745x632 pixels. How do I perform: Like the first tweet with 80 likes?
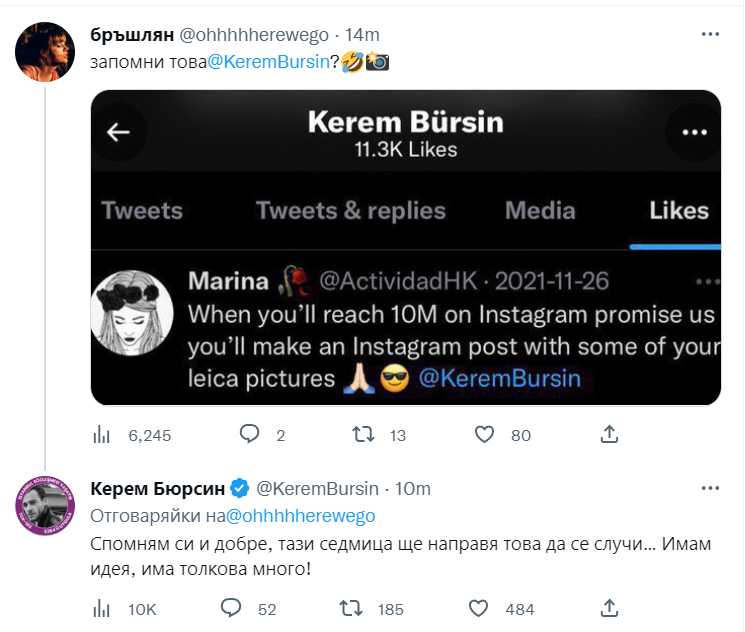pyautogui.click(x=485, y=435)
